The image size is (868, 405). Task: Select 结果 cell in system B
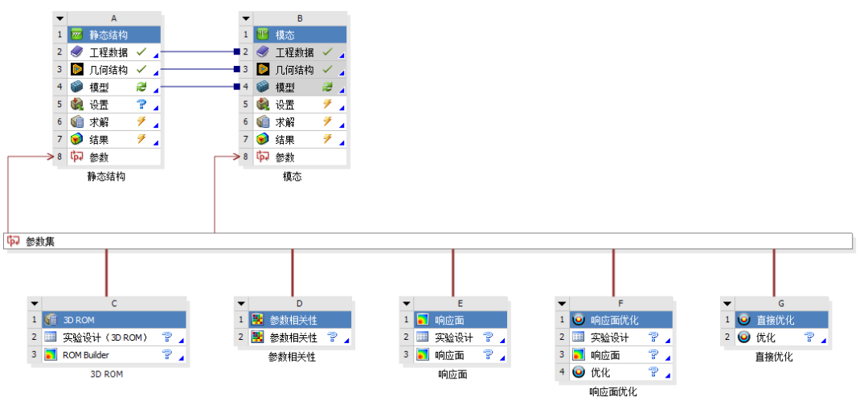pos(301,140)
